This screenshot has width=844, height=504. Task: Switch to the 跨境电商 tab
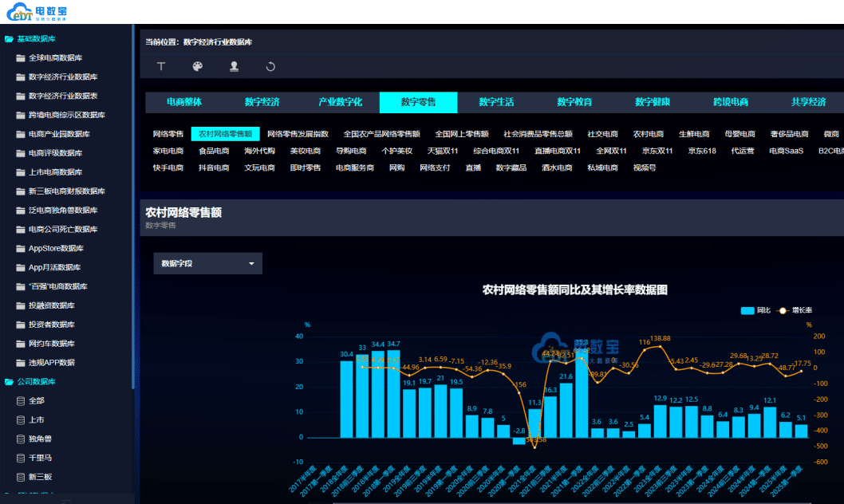(x=731, y=102)
